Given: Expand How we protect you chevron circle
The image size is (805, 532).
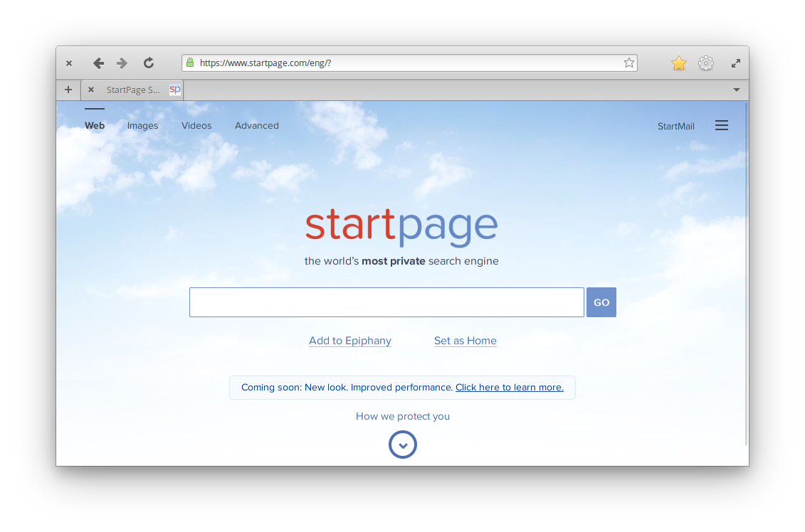Looking at the screenshot, I should tap(403, 445).
